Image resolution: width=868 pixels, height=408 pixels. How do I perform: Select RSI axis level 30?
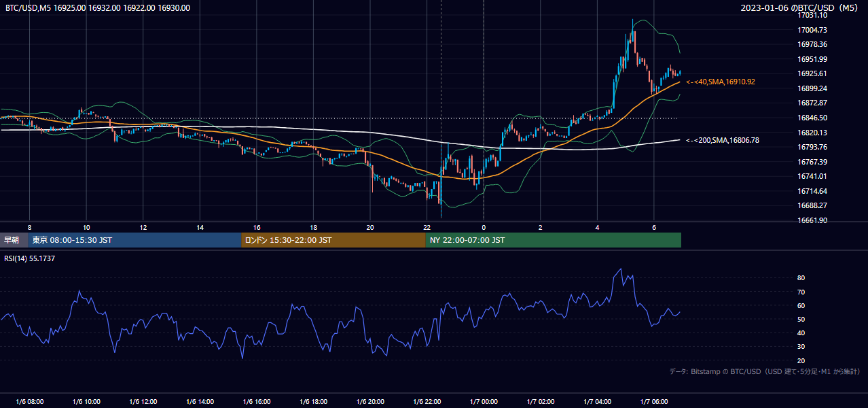[x=801, y=347]
